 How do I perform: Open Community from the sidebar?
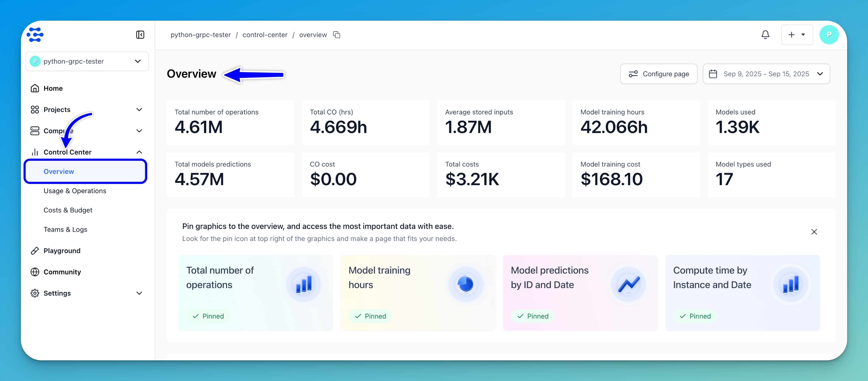coord(62,272)
